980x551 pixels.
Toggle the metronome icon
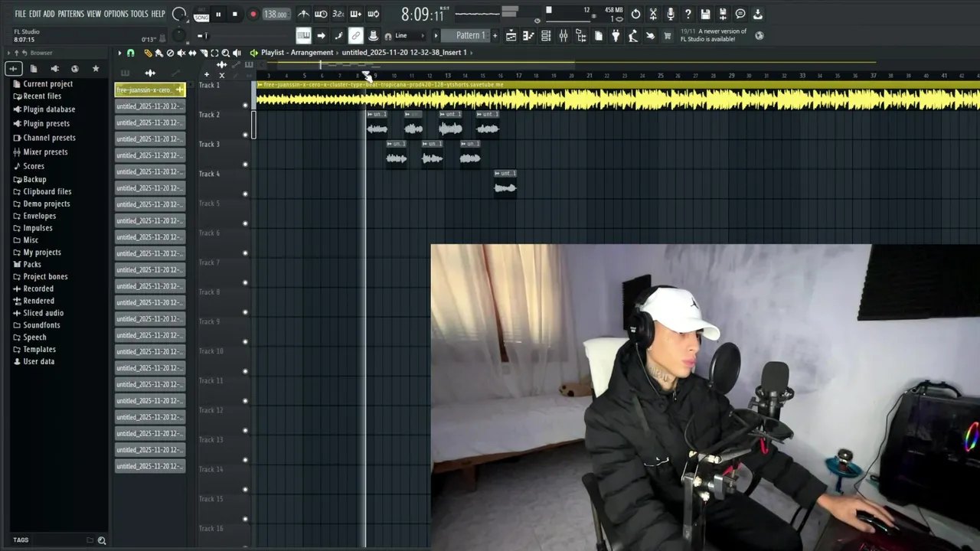tap(304, 14)
